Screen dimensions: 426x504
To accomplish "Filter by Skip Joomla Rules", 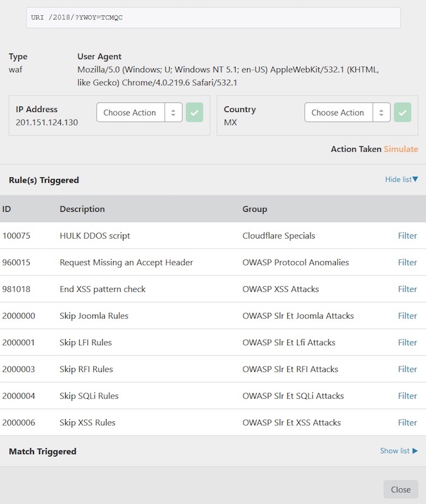I will [x=407, y=316].
